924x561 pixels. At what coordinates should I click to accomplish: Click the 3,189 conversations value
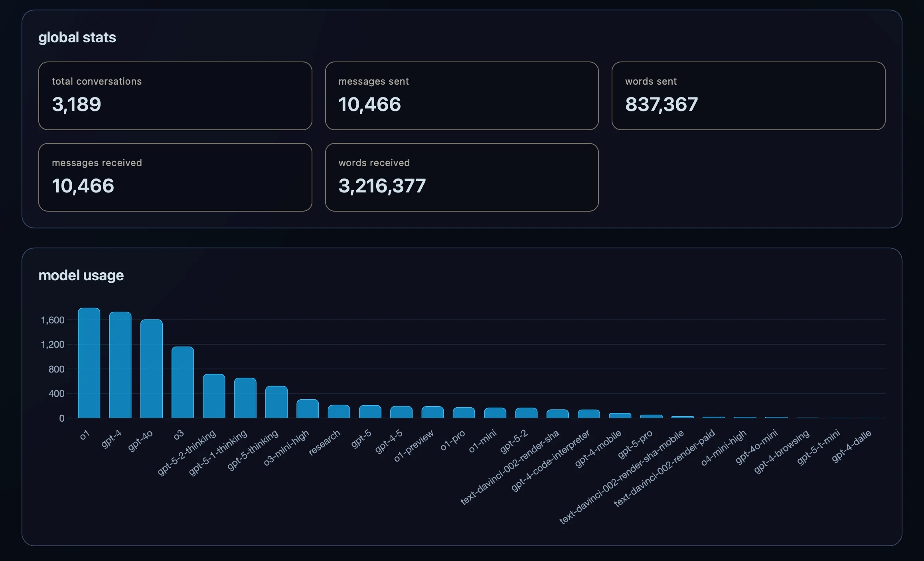(77, 105)
